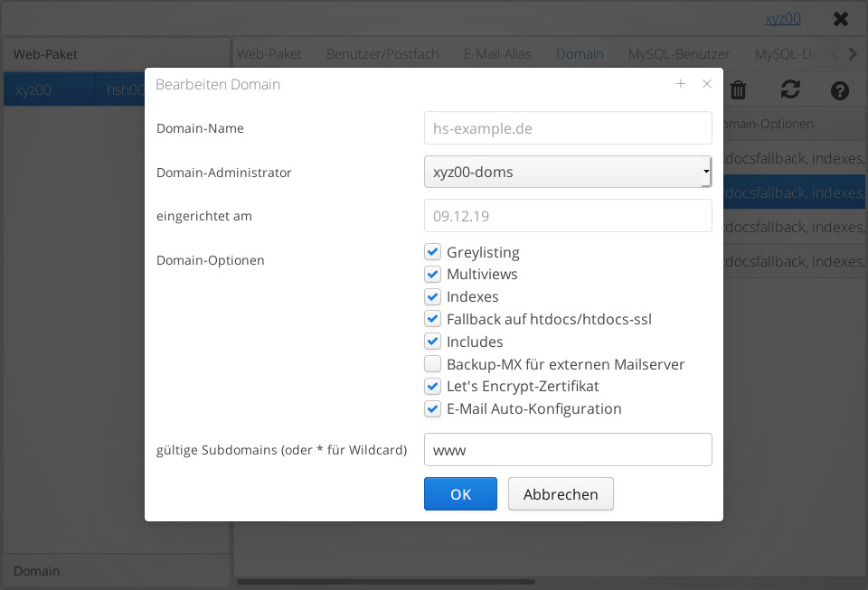Open the Benutzer/Postfach tab
Image resolution: width=868 pixels, height=590 pixels.
(x=382, y=53)
